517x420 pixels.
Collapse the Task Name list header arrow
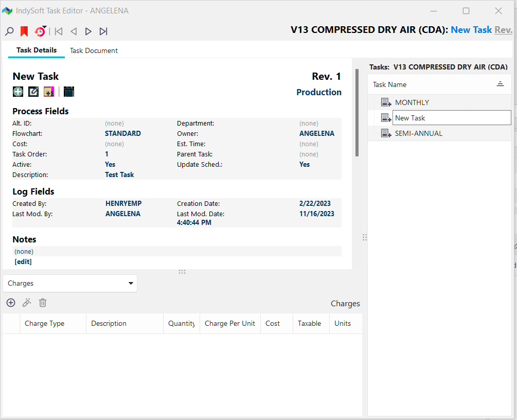pos(500,84)
